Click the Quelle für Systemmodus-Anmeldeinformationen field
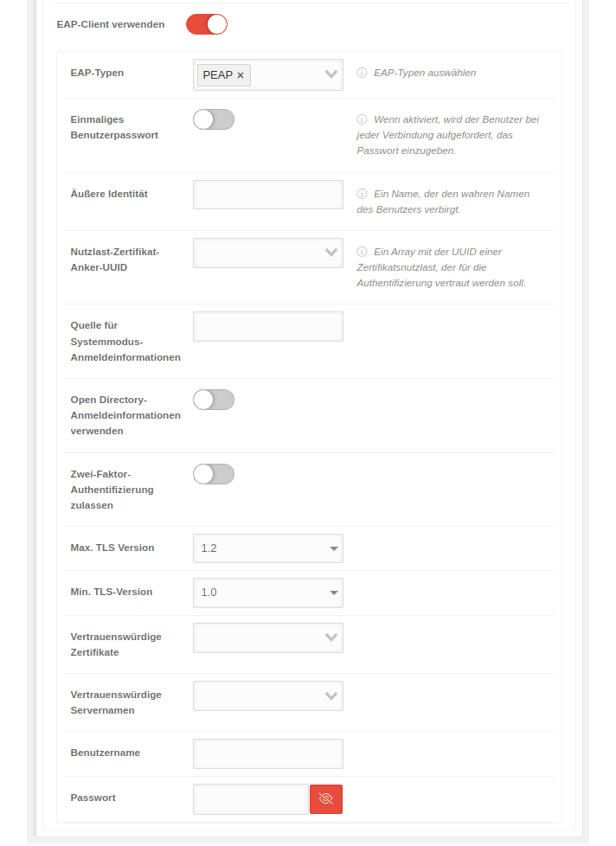This screenshot has width=616, height=846. pos(268,326)
